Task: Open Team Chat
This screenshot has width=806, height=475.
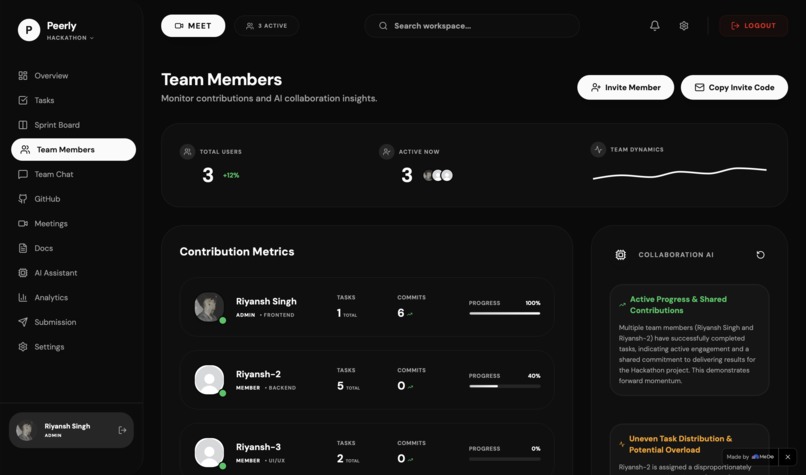Action: pyautogui.click(x=73, y=174)
